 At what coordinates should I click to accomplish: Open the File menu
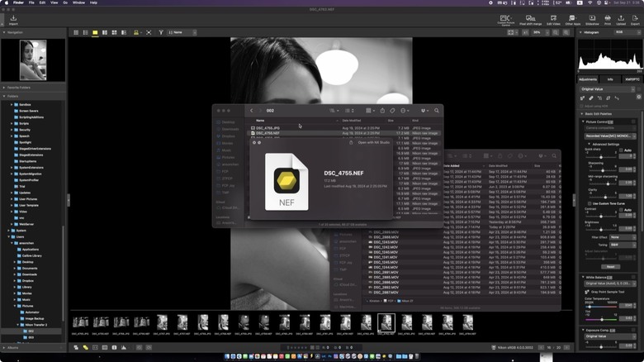point(31,2)
